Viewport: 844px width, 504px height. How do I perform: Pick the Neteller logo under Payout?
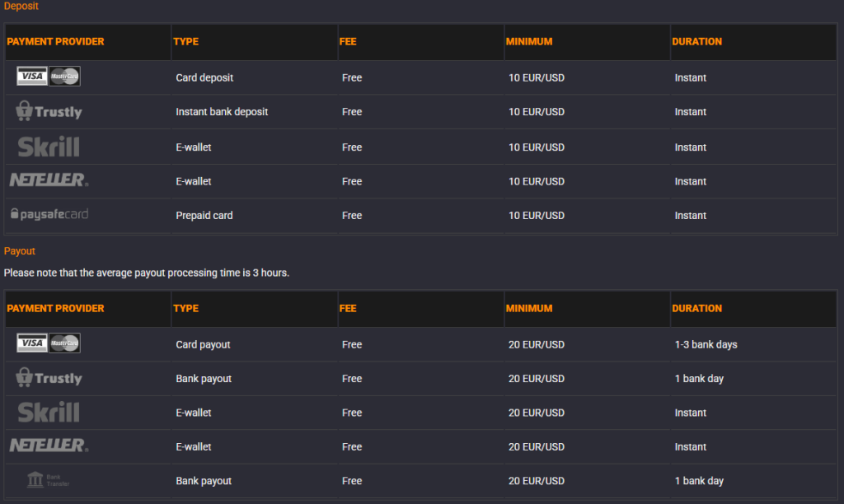click(49, 446)
